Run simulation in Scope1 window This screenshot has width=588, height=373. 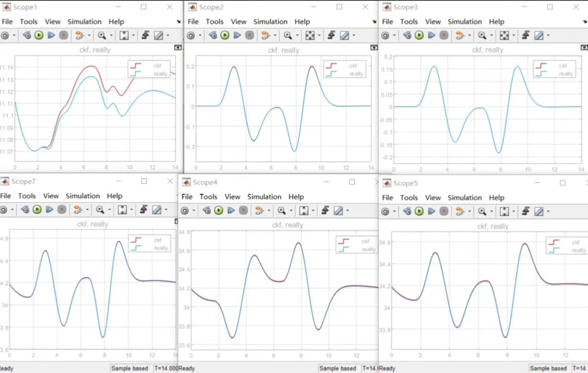pyautogui.click(x=39, y=35)
